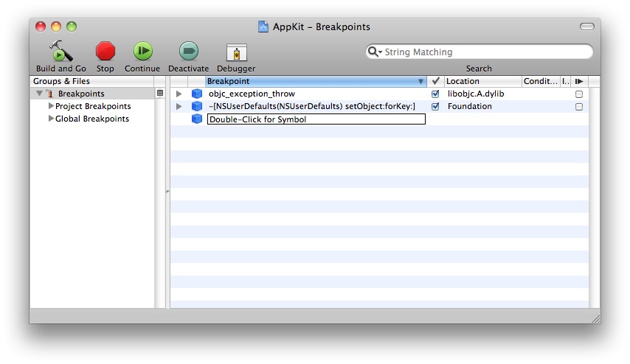Uncheck the enabled checkbox for the Foundation breakpoint
This screenshot has height=364, width=630.
[x=435, y=106]
